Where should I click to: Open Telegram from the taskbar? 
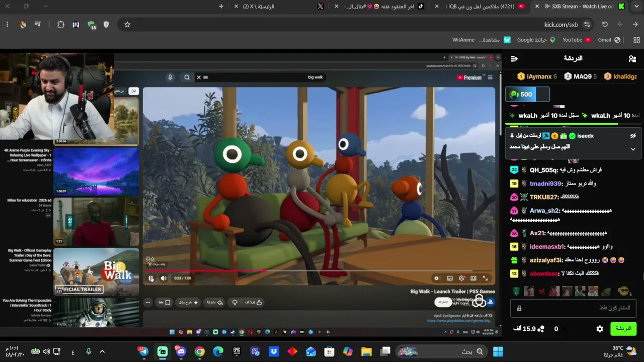click(x=143, y=351)
